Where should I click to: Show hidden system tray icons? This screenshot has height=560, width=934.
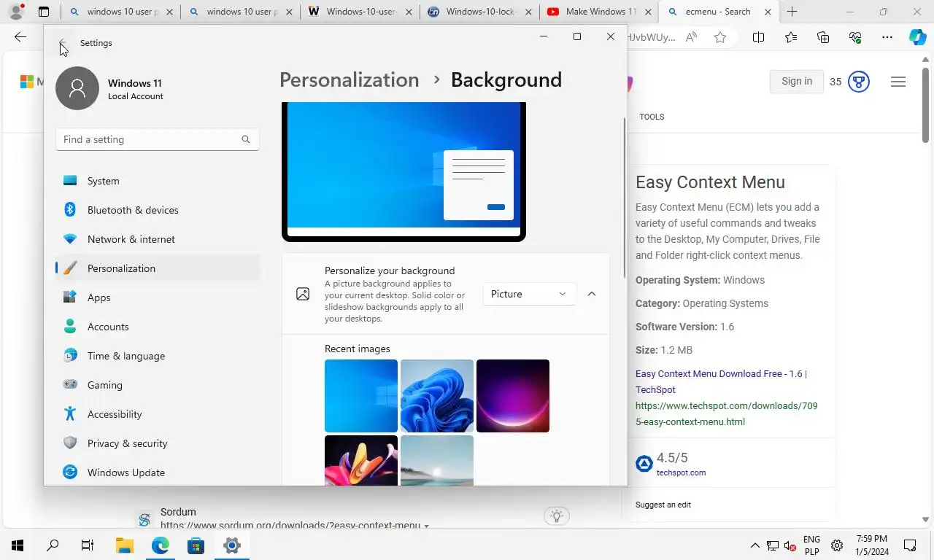(x=755, y=545)
